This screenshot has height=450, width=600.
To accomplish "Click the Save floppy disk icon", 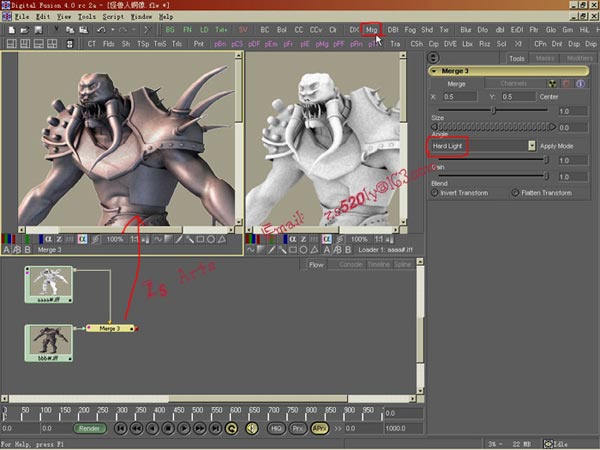I will 38,30.
